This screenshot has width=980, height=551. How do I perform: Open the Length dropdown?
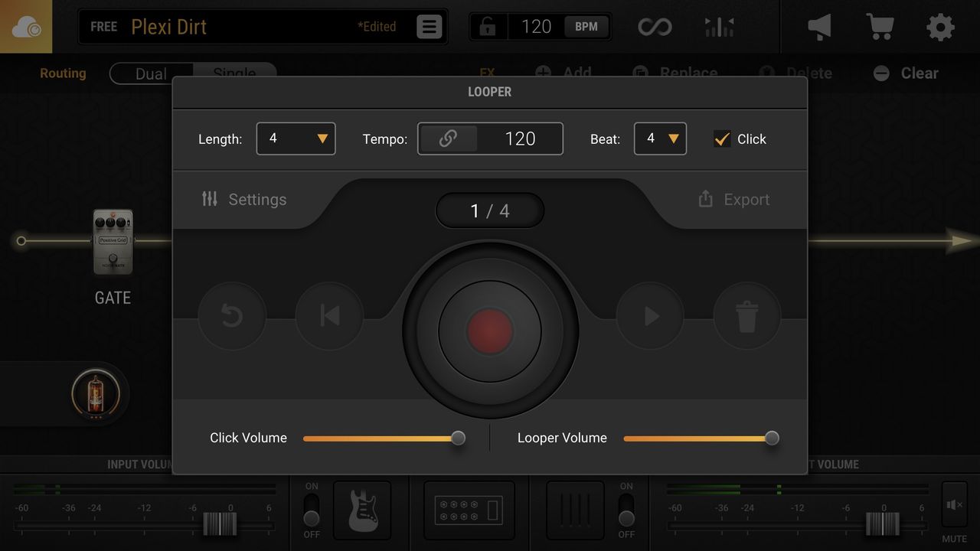tap(296, 139)
